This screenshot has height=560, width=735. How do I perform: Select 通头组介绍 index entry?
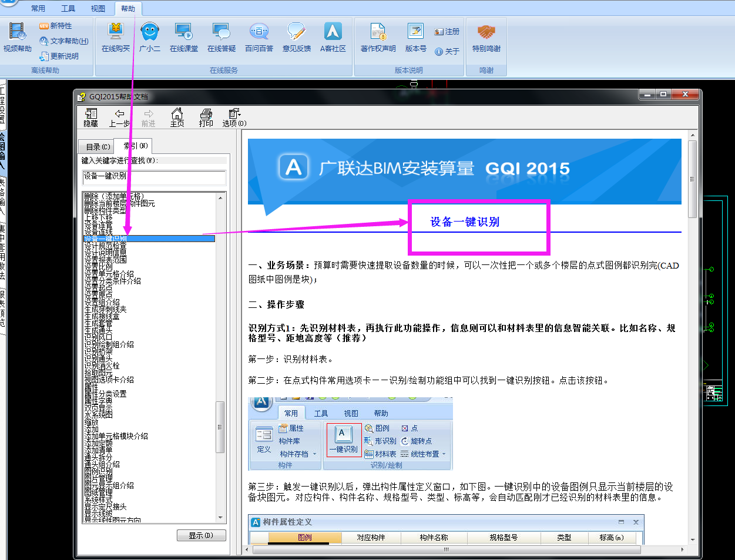point(102,464)
